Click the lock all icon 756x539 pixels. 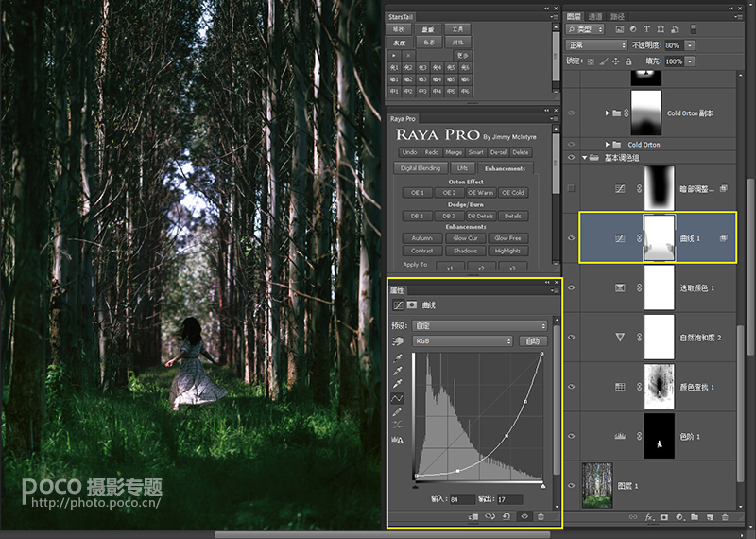[x=628, y=61]
